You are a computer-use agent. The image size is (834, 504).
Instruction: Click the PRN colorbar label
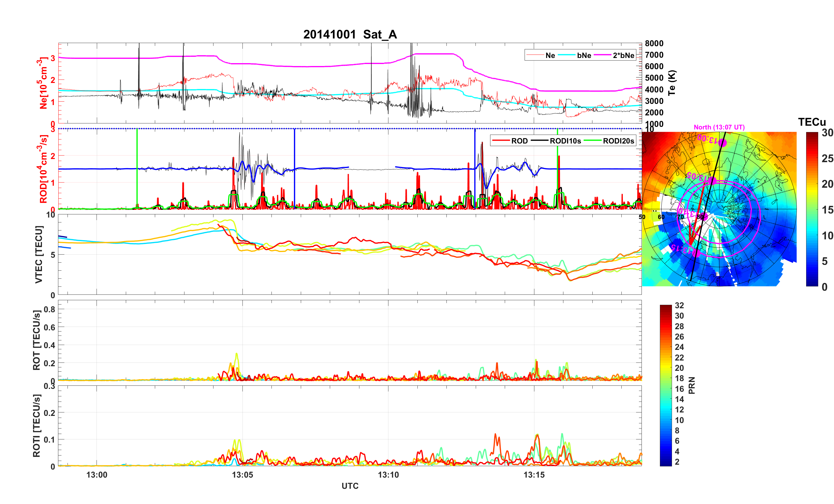pyautogui.click(x=692, y=385)
